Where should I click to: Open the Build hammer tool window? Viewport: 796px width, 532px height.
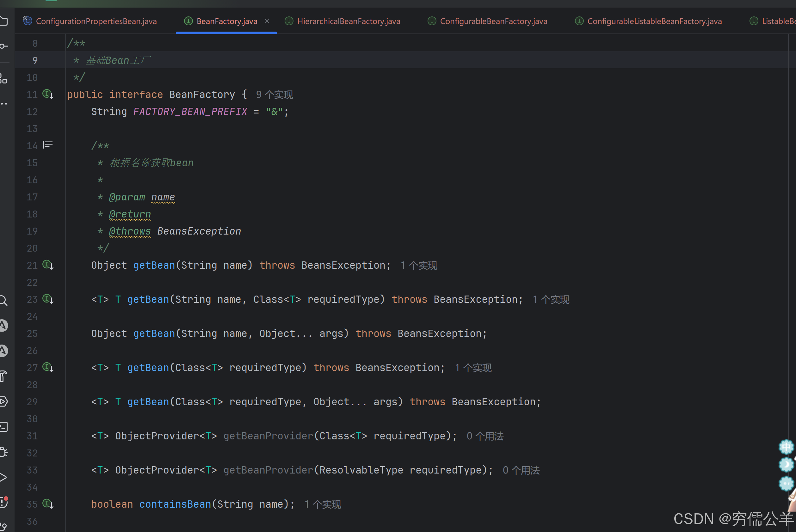[x=3, y=376]
